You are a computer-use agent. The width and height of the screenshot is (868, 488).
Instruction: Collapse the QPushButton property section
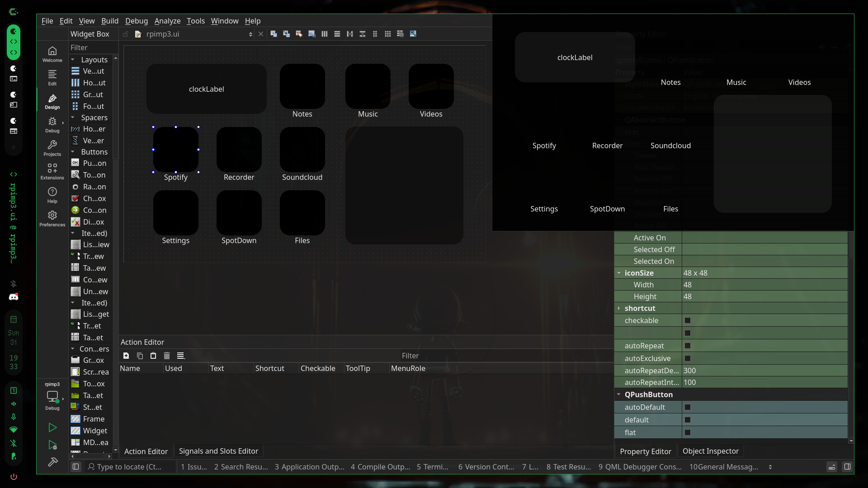pos(619,394)
